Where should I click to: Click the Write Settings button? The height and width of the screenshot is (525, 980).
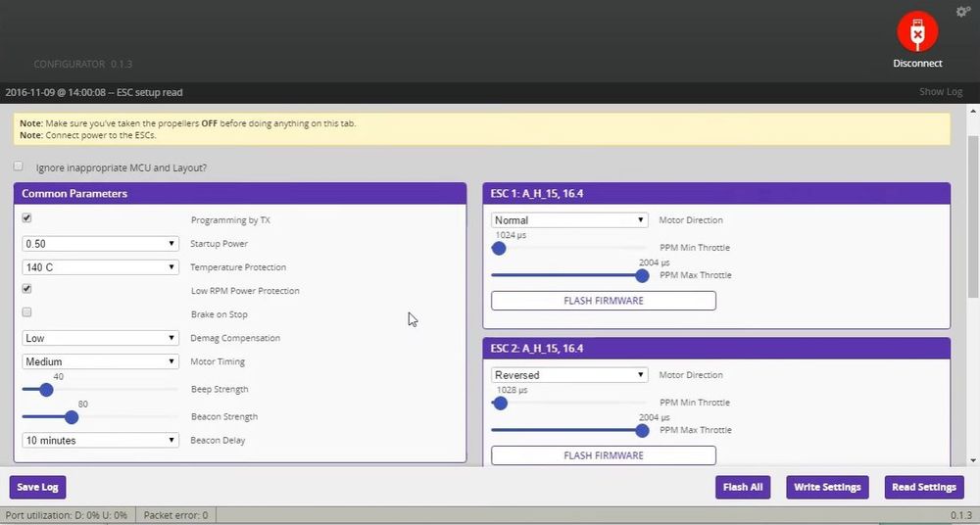point(827,487)
